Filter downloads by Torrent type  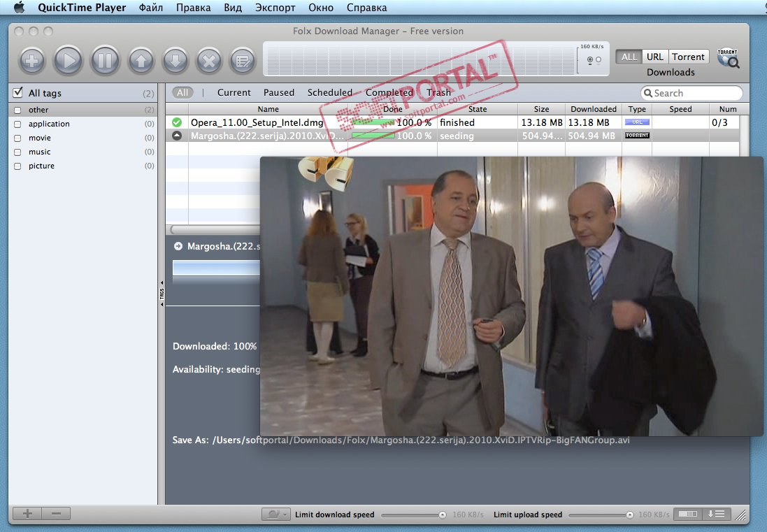688,57
